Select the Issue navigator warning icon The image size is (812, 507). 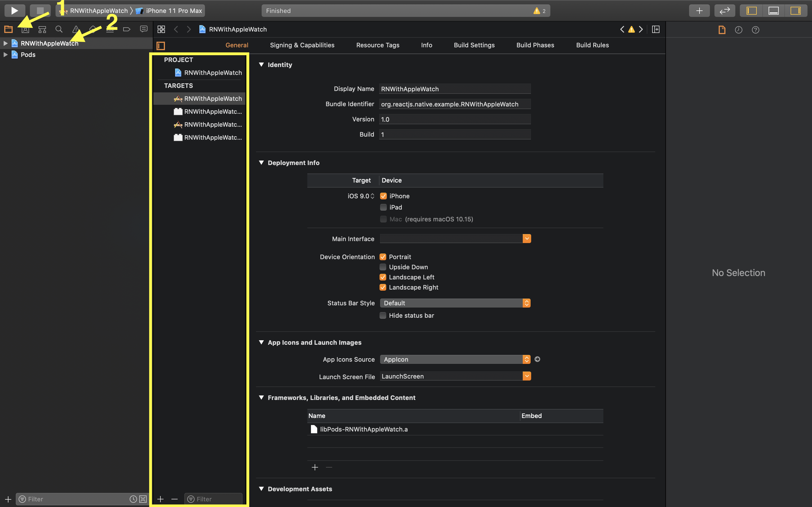76,29
